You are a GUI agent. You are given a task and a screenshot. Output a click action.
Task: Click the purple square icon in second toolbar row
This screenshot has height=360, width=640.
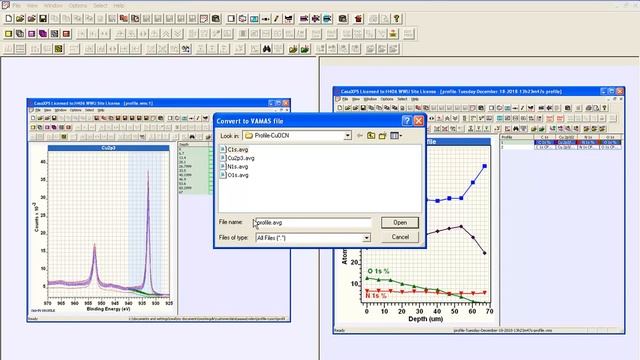click(31, 34)
